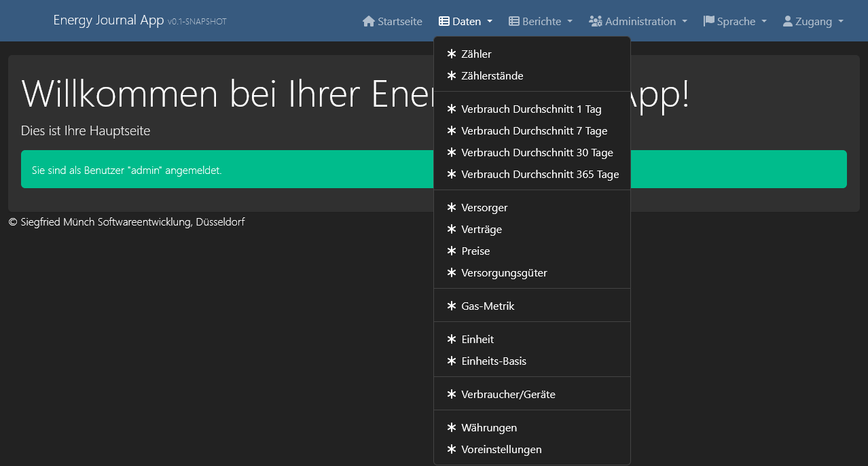Select Verbraucher/Geräte menu item

[508, 394]
